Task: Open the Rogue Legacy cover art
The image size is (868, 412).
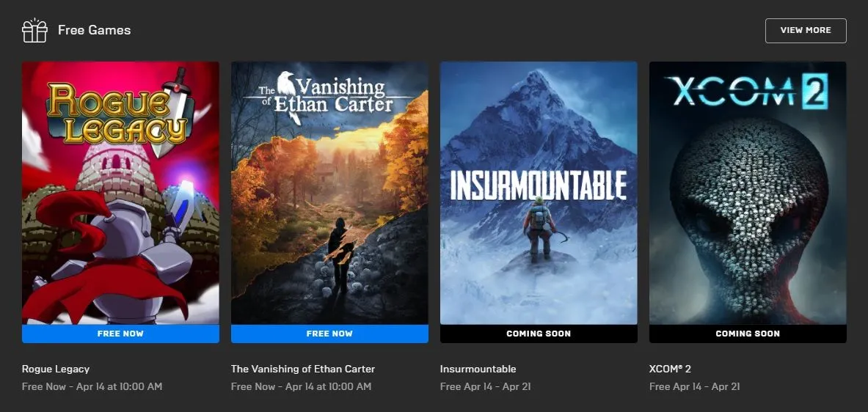Action: [120, 193]
